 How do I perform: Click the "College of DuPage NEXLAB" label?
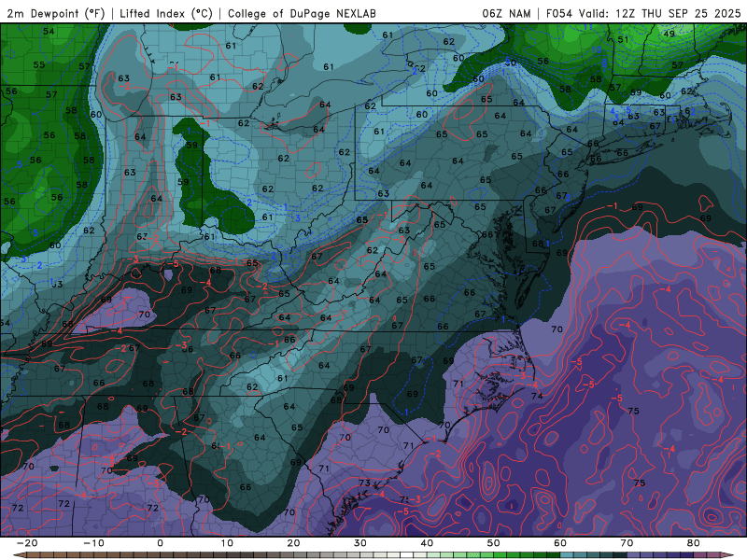[302, 13]
